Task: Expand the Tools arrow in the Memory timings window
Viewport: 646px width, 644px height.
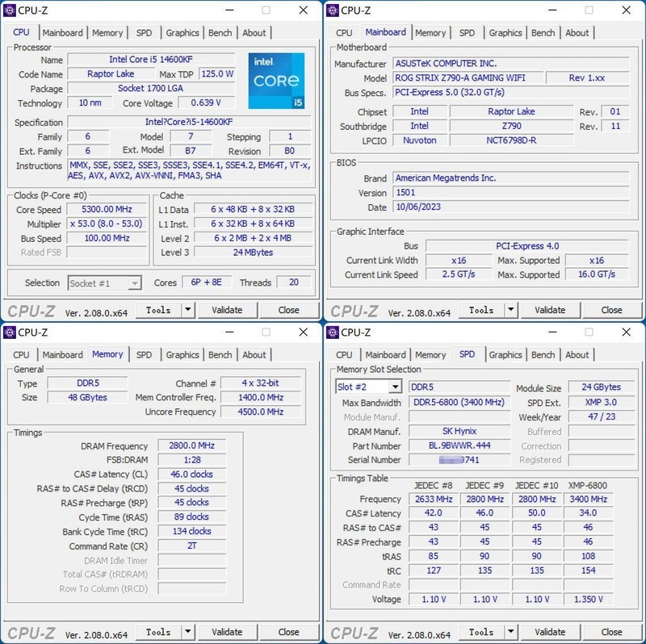Action: coord(187,632)
